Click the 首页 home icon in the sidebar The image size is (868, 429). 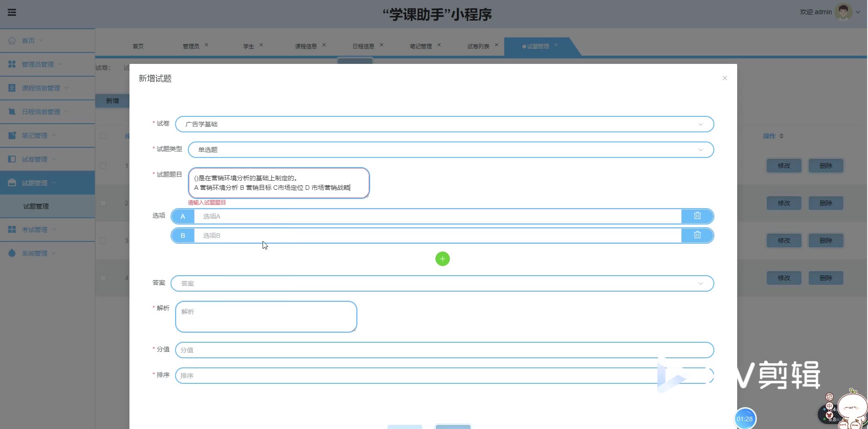coord(12,41)
